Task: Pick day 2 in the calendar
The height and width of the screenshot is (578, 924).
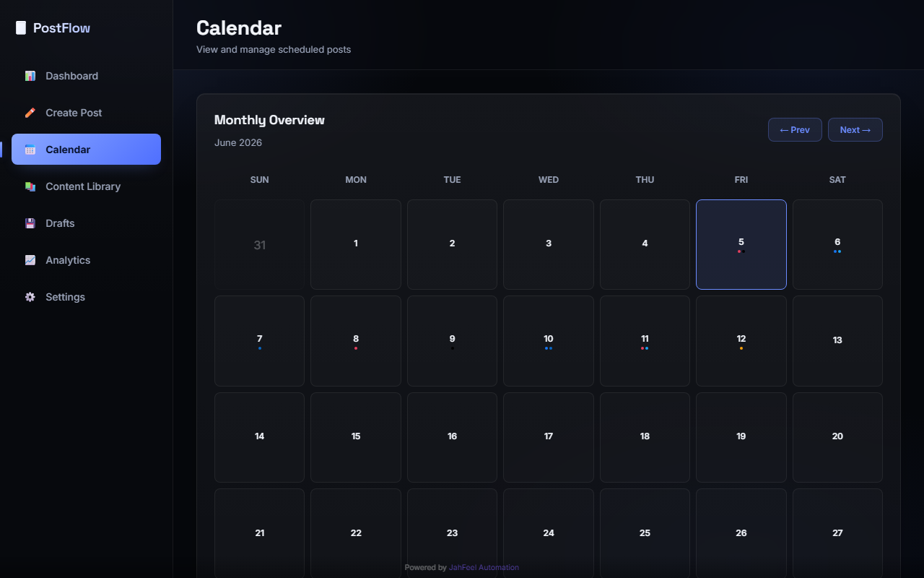Action: click(452, 244)
